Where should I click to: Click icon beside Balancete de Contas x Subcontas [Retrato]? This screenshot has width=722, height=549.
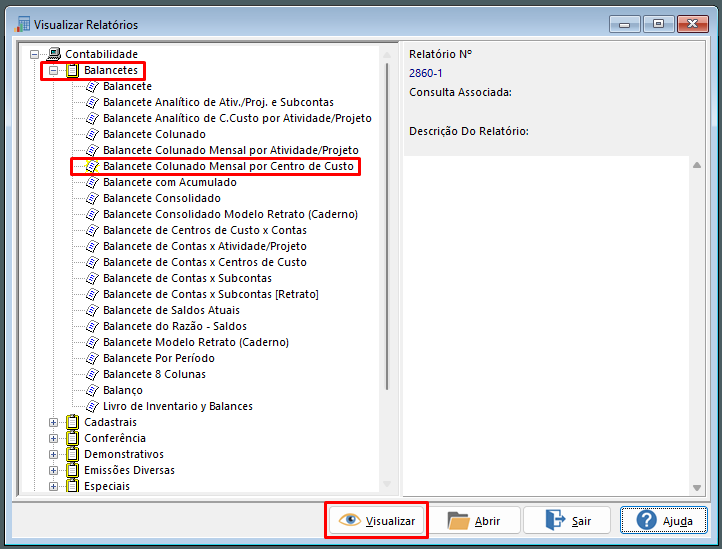[x=93, y=294]
